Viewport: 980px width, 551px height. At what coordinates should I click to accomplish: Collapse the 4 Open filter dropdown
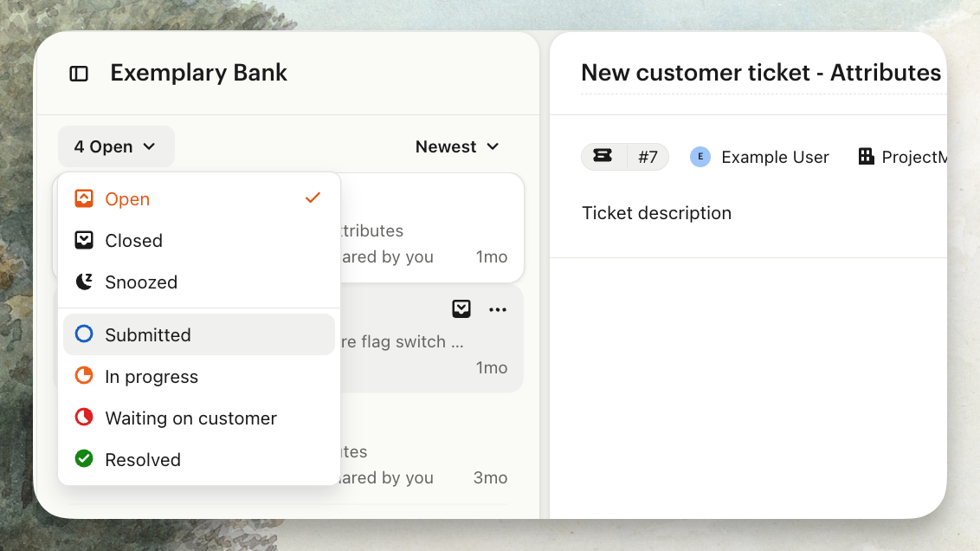coord(116,146)
